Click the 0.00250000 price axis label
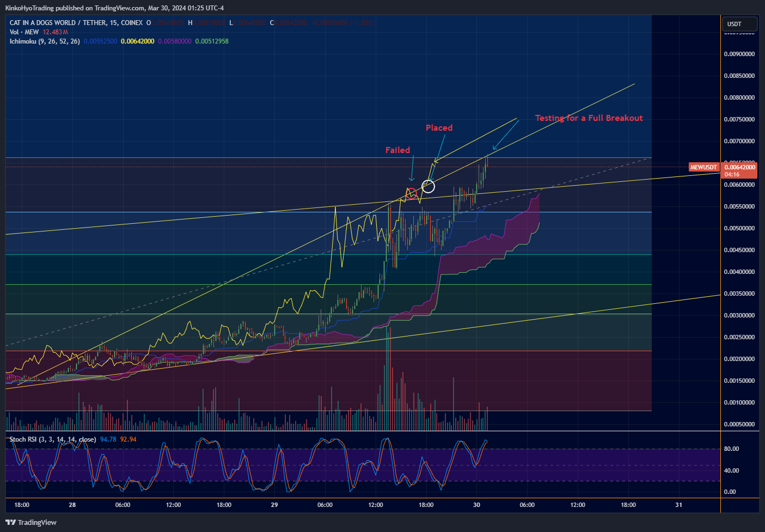Screen dimensions: 765x532 [x=739, y=337]
